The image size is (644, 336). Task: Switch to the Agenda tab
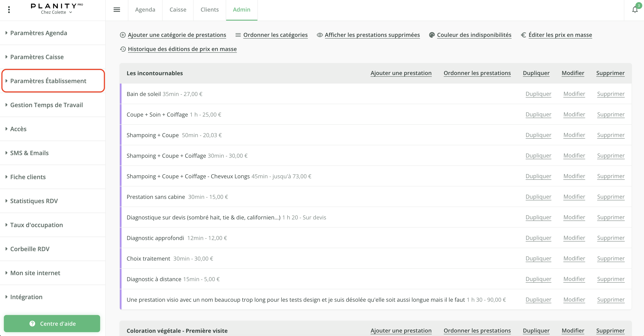click(145, 9)
